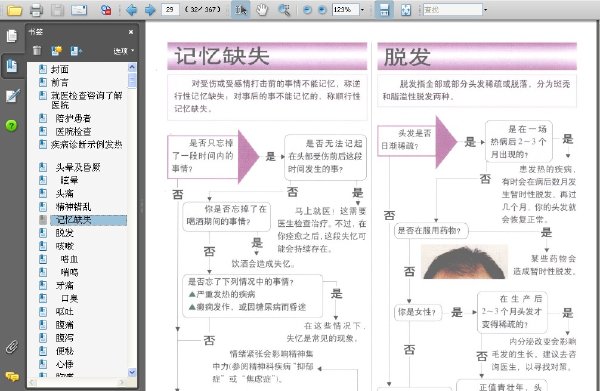Open the Signatures panel pen icon
The height and width of the screenshot is (391, 600).
tap(12, 96)
